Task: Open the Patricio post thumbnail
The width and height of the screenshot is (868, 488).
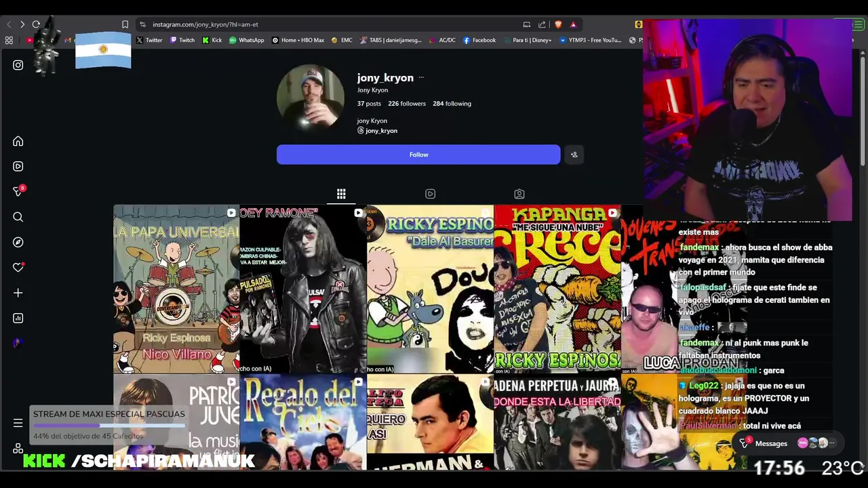Action: [x=176, y=422]
